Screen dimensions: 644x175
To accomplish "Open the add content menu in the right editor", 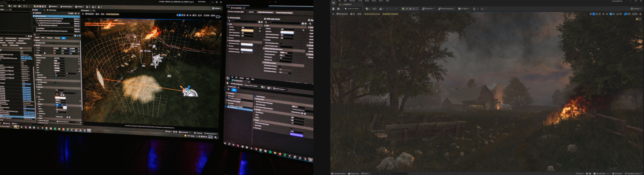I will [x=368, y=9].
